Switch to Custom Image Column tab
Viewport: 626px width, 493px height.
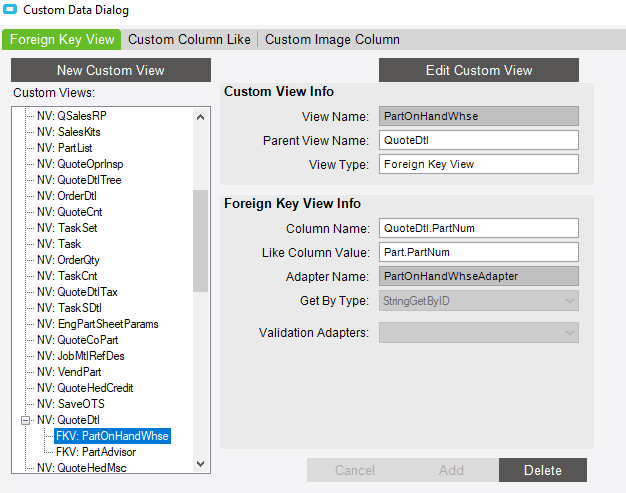(x=332, y=40)
